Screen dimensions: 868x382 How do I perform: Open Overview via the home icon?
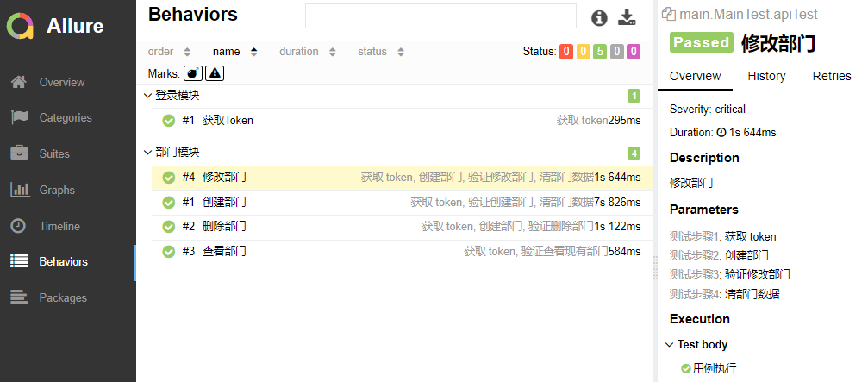[19, 82]
